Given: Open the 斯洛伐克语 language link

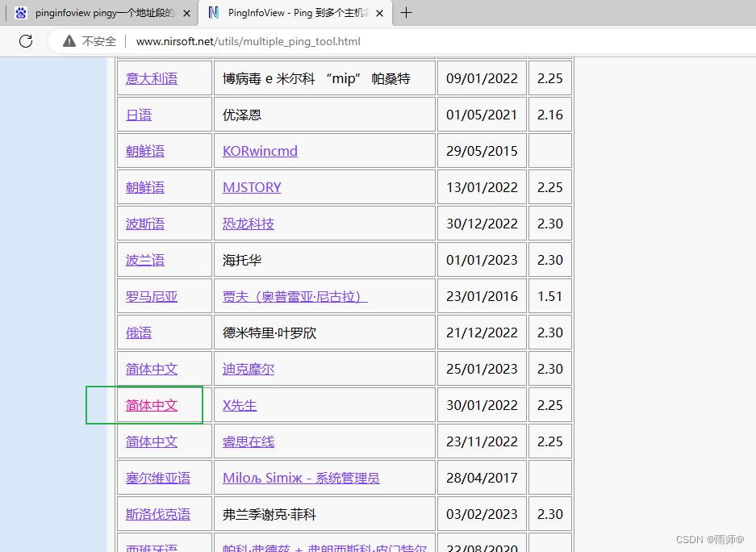Looking at the screenshot, I should coord(157,514).
